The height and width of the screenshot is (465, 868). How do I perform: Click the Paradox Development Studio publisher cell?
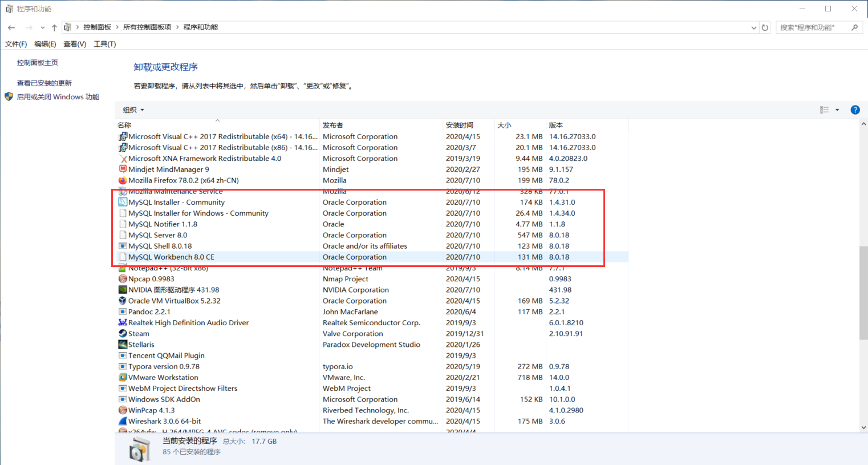pyautogui.click(x=371, y=345)
